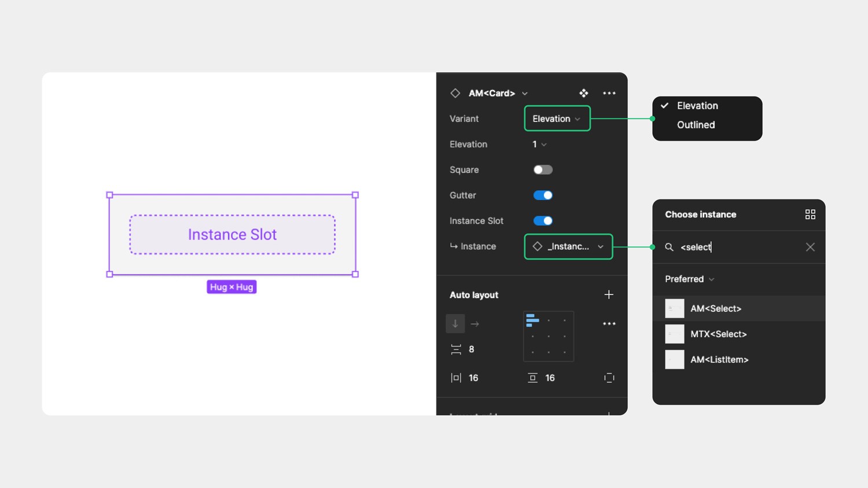Click the grid view icon in Choose instance panel
The image size is (868, 488).
[810, 214]
